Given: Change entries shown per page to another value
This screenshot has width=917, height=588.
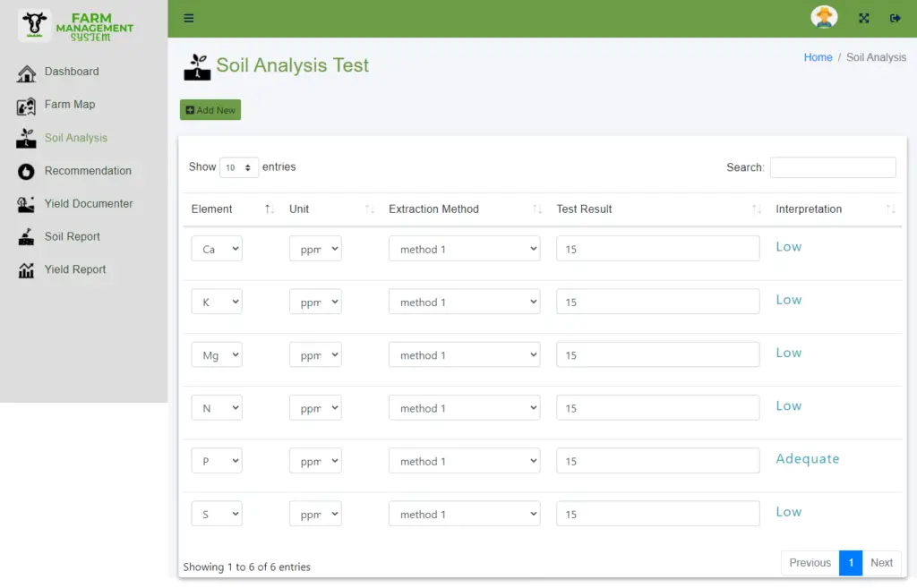Looking at the screenshot, I should coord(239,166).
